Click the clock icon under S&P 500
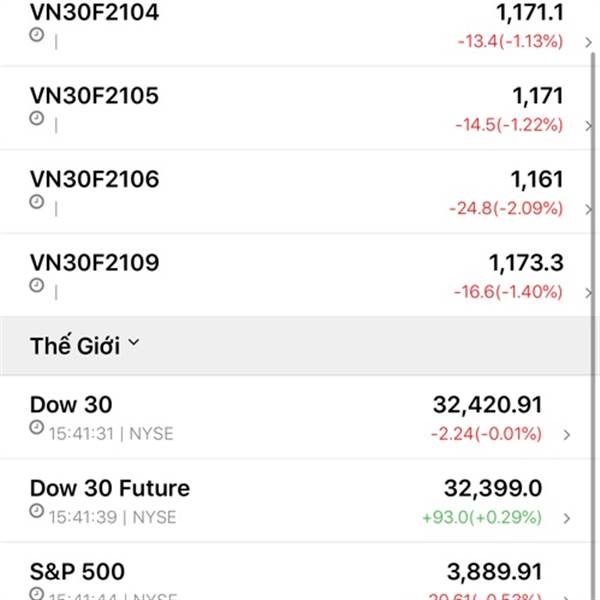 pos(37,593)
